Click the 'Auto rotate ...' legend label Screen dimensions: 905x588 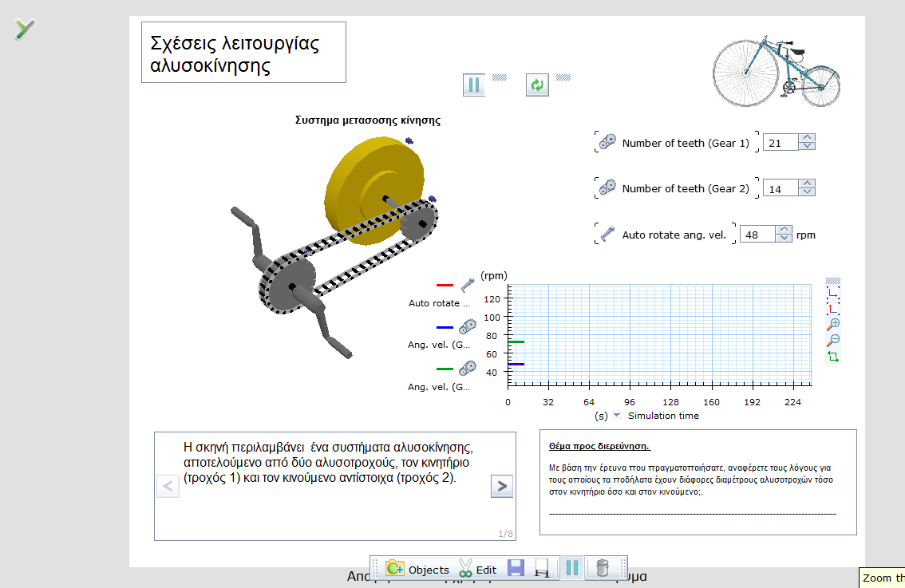[x=439, y=303]
